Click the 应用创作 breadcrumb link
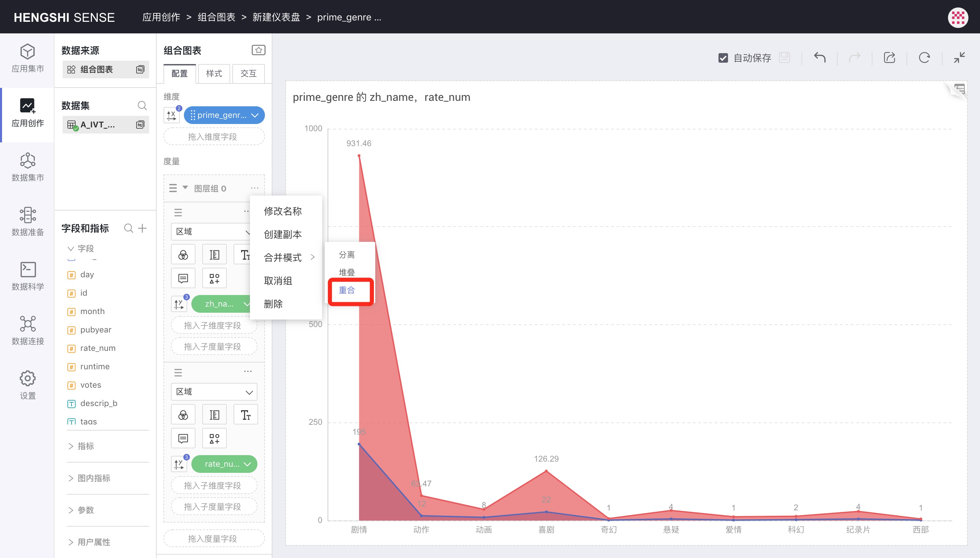Viewport: 980px width, 558px height. pyautogui.click(x=161, y=17)
